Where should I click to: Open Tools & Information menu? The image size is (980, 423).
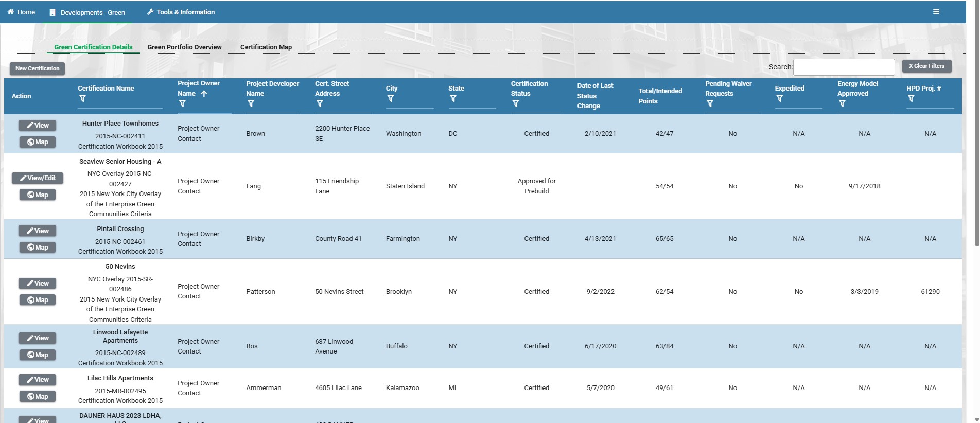181,12
